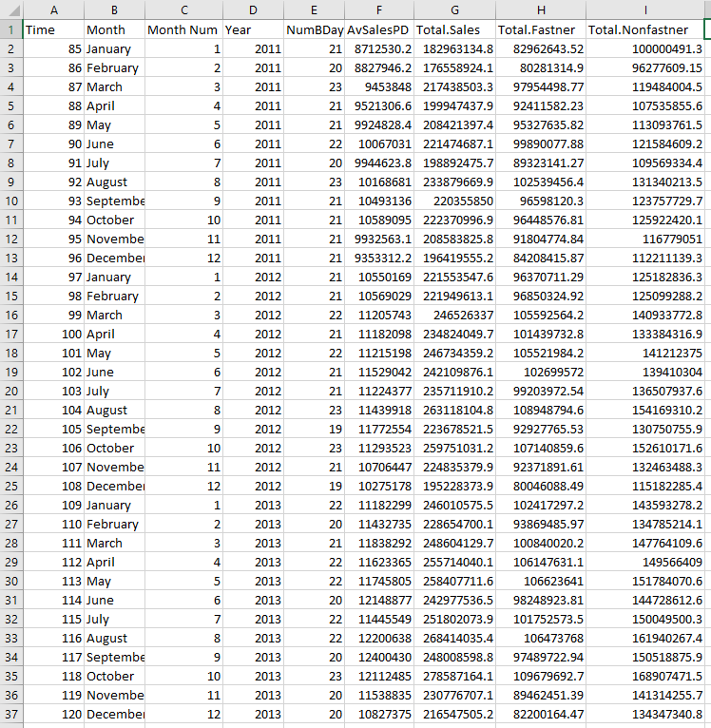Select the 'July' cell in row 8

click(114, 163)
